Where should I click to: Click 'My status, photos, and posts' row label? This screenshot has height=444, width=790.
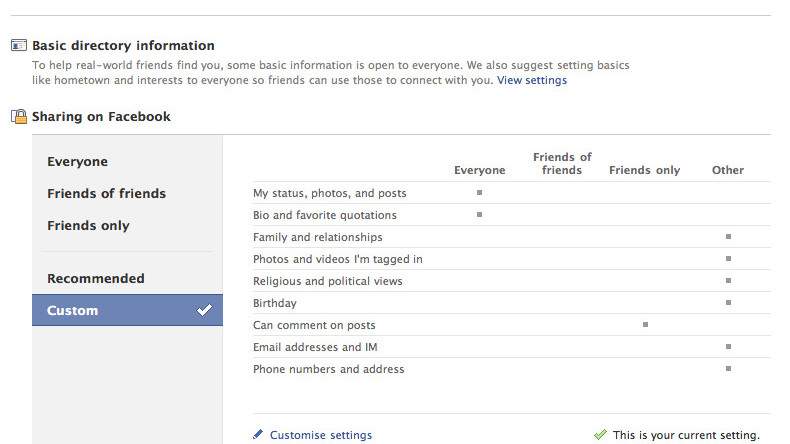coord(330,193)
